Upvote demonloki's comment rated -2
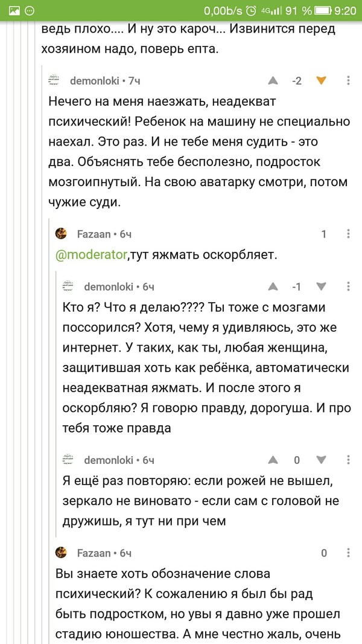 pyautogui.click(x=273, y=80)
